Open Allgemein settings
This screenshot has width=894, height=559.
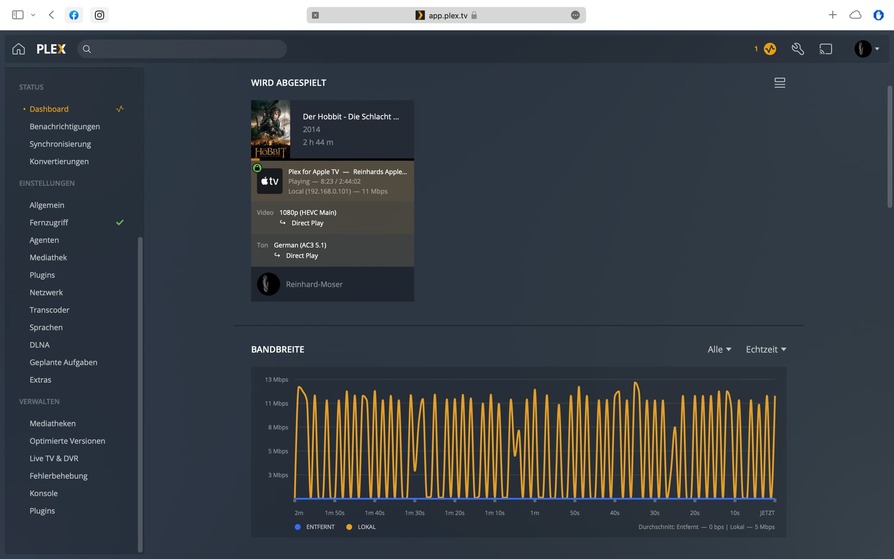(x=47, y=205)
